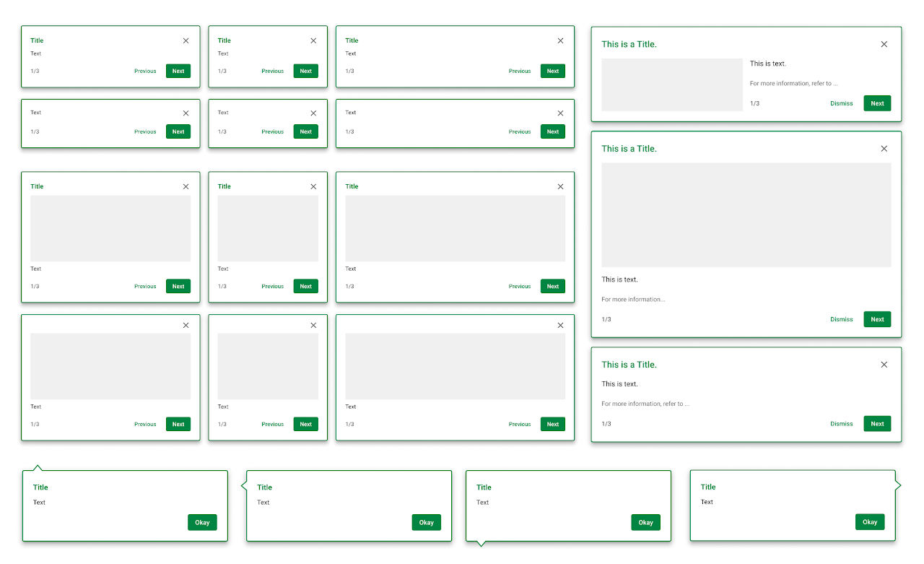Click Previous in the narrowest untitled image card
Viewport: 924px width, 564px height.
pos(273,424)
